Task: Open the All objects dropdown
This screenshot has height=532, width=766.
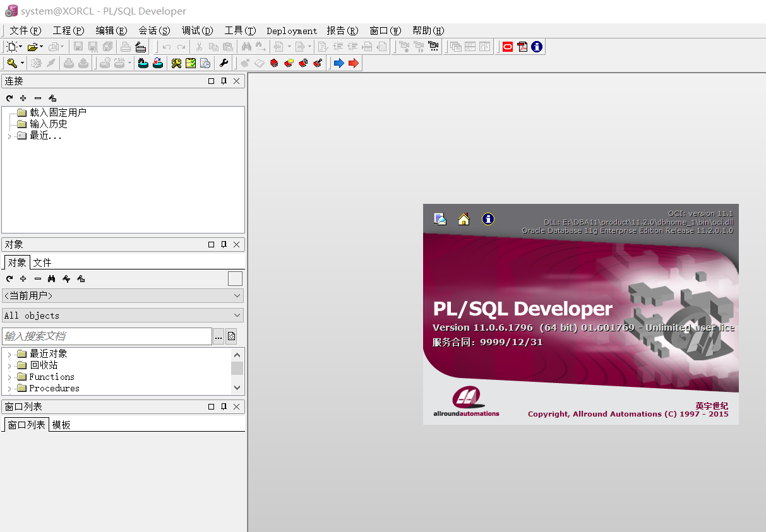Action: 237,315
